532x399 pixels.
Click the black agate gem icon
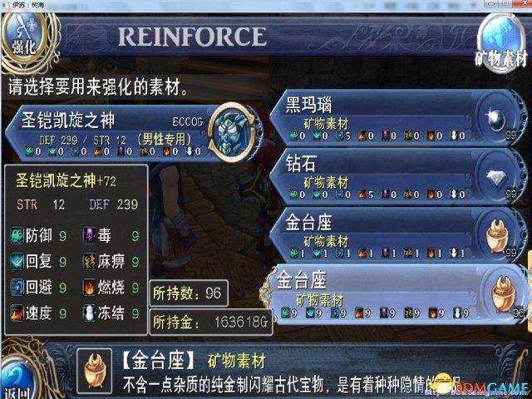tap(495, 119)
